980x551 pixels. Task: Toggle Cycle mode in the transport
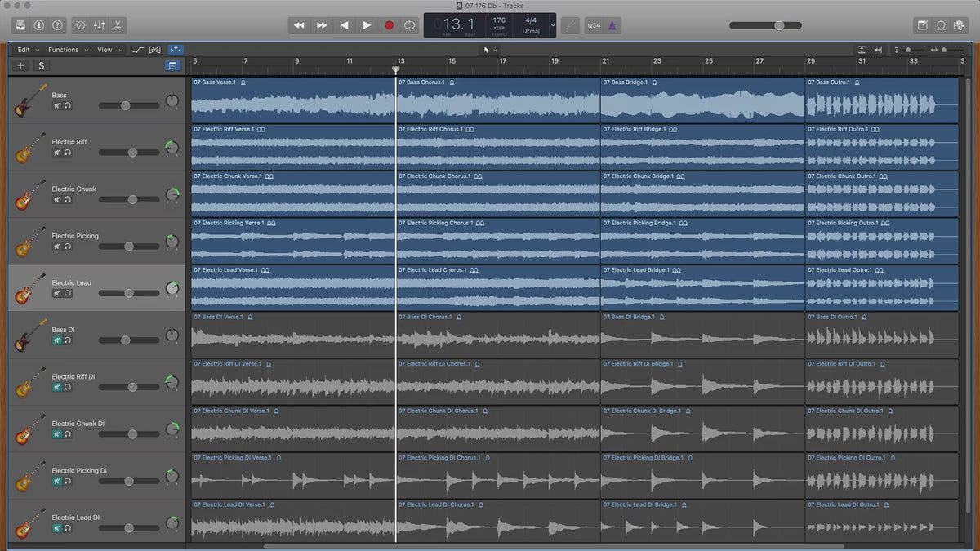(409, 25)
